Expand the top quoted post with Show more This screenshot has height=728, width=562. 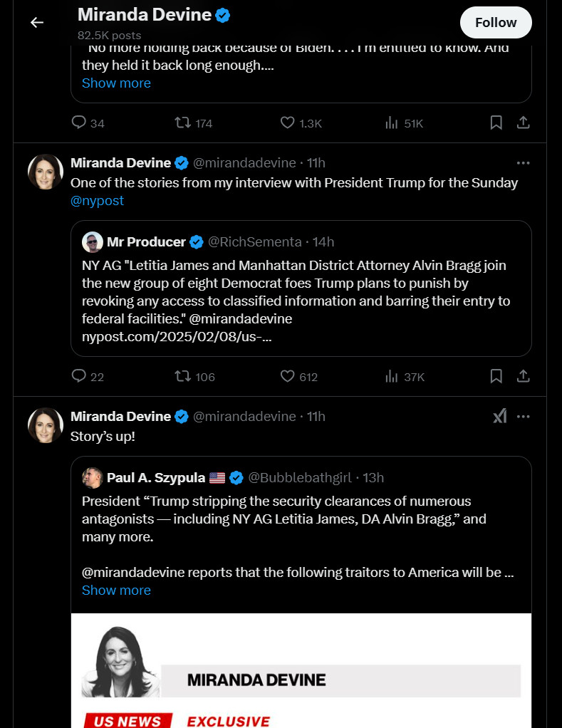116,83
